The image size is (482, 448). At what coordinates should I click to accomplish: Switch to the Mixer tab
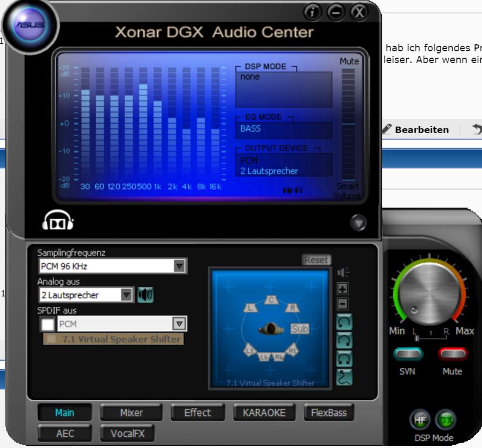[131, 412]
